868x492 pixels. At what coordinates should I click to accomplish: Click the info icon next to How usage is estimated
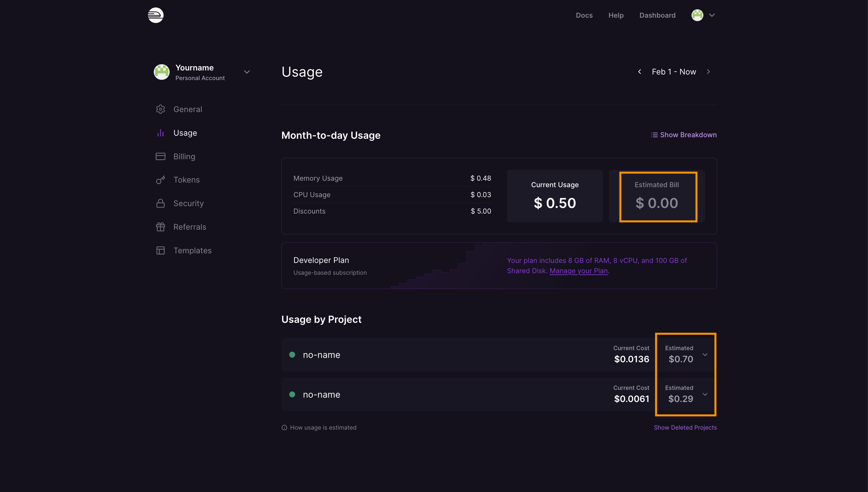(x=284, y=427)
